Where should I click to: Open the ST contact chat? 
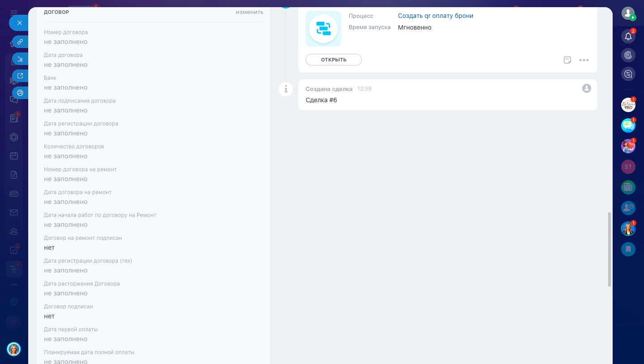point(628,167)
